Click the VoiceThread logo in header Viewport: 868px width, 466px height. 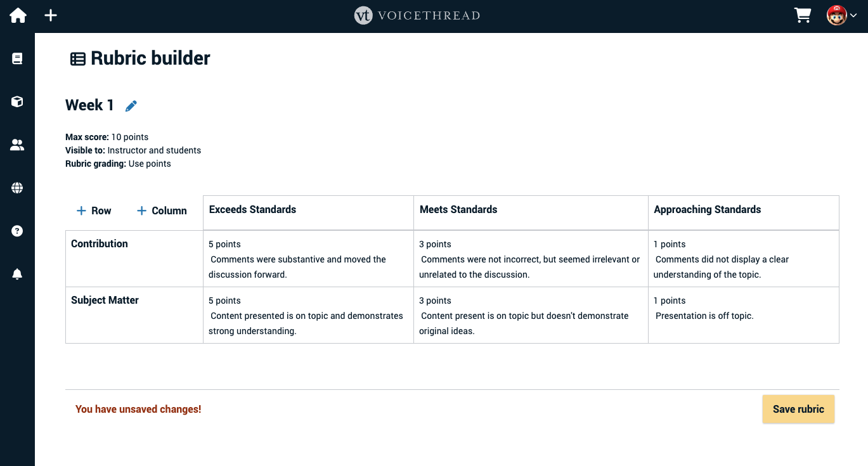[417, 15]
